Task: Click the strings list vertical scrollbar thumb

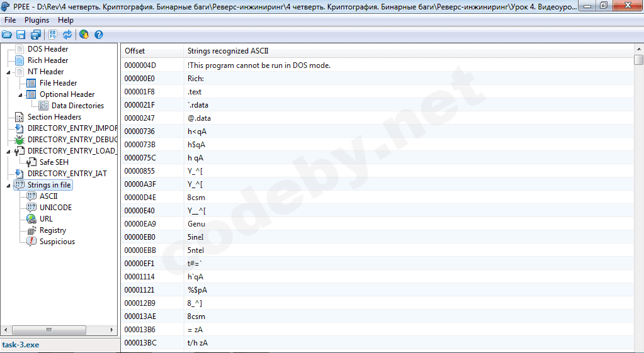Action: [639, 60]
